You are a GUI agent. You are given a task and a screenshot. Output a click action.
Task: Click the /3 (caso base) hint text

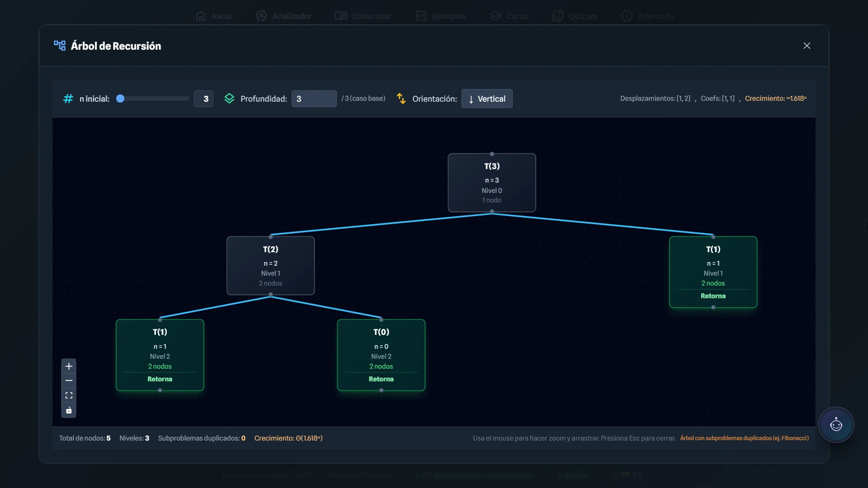363,99
